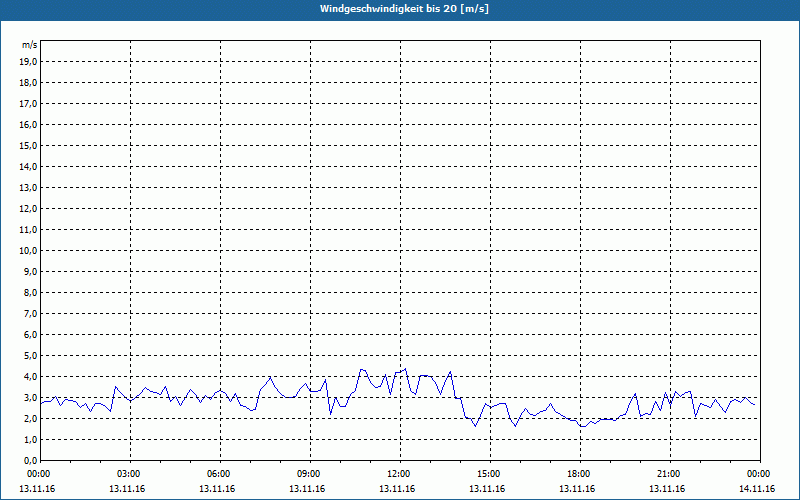
Task: Pick the '1,0' y-axis label
Action: pyautogui.click(x=30, y=439)
